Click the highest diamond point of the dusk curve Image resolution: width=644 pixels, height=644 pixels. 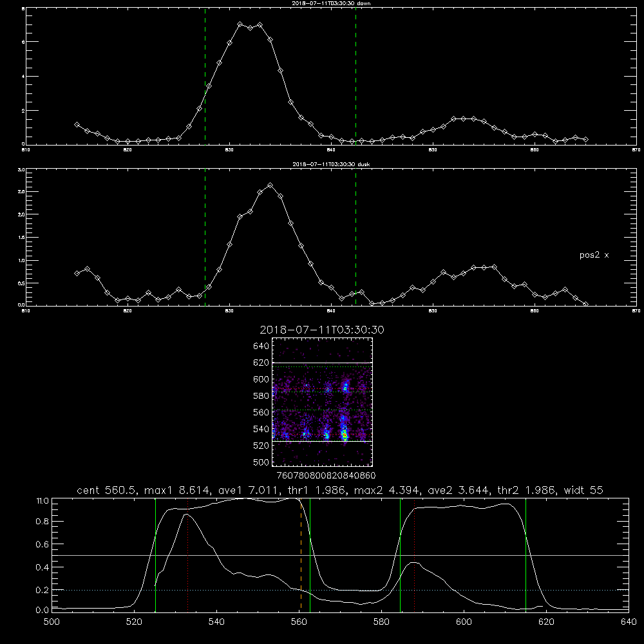270,185
